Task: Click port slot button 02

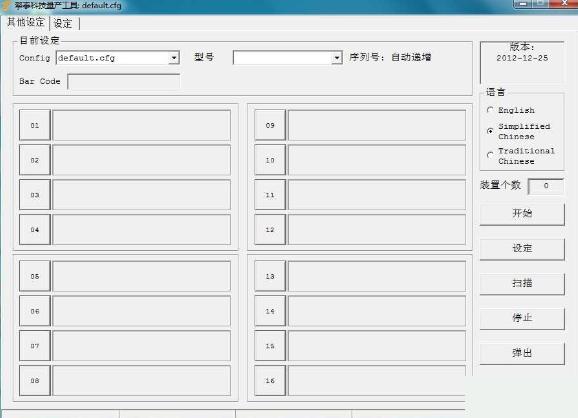Action: 35,160
